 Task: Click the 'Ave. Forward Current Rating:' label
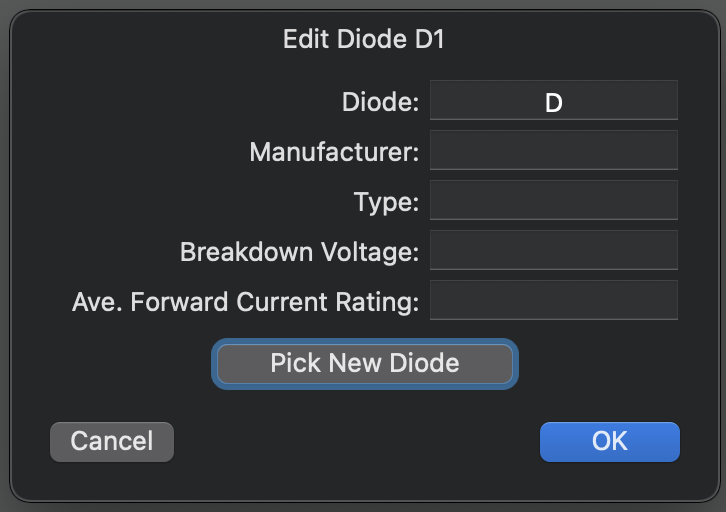click(x=245, y=302)
